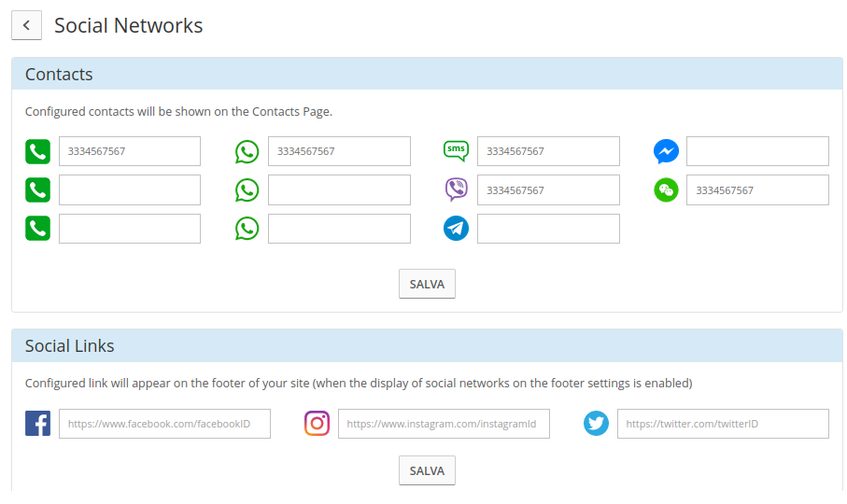Click the first WhatsApp icon
847x504 pixels.
pyautogui.click(x=247, y=151)
